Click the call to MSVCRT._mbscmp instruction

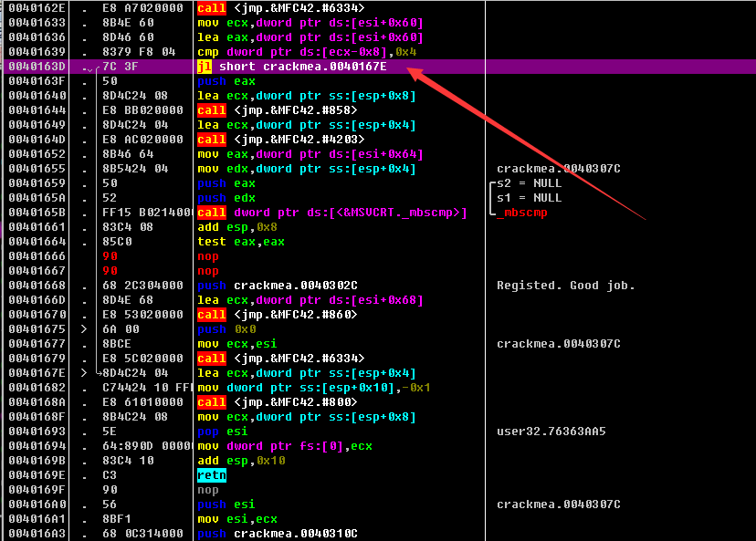[332, 213]
